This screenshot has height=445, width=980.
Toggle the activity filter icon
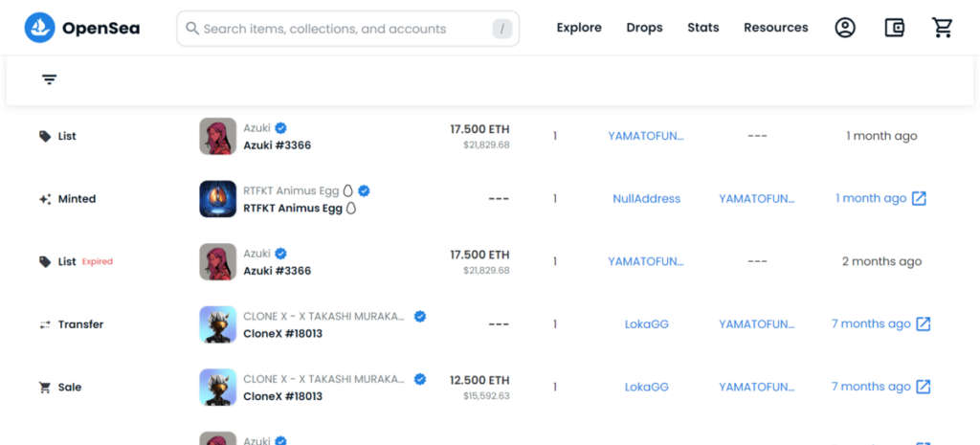[50, 79]
